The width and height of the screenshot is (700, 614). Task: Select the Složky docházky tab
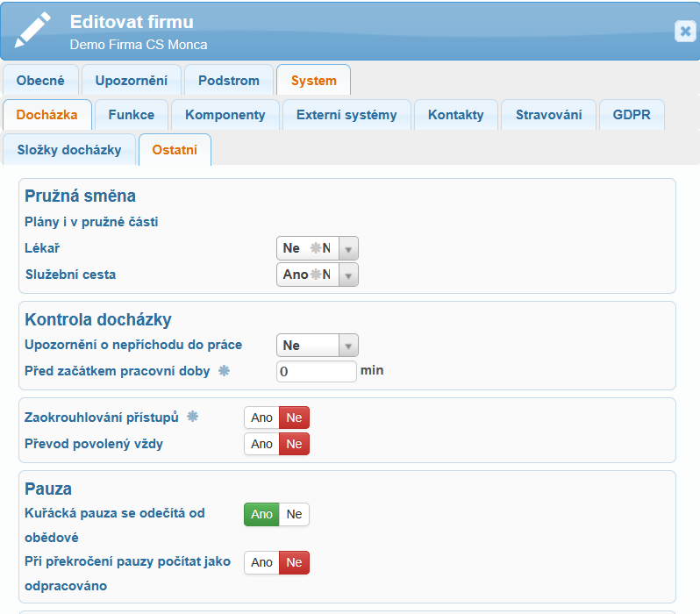click(69, 150)
